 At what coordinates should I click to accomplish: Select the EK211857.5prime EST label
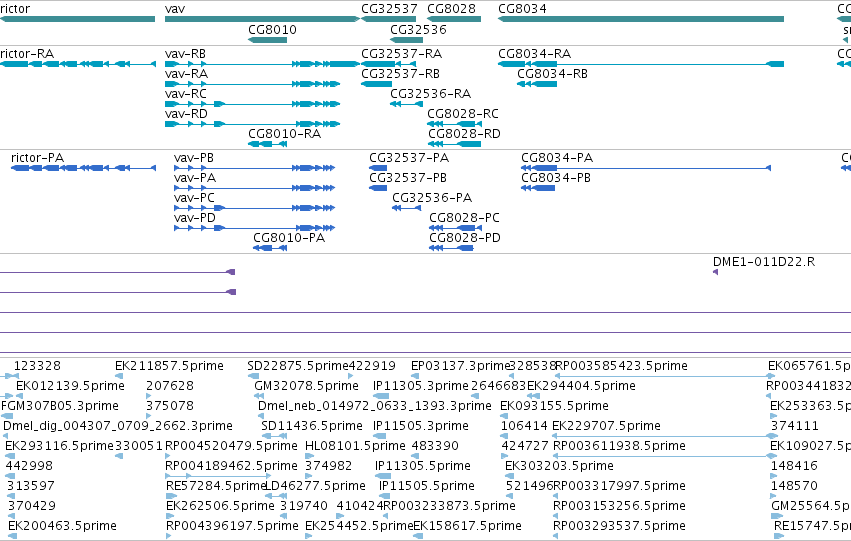pyautogui.click(x=169, y=366)
